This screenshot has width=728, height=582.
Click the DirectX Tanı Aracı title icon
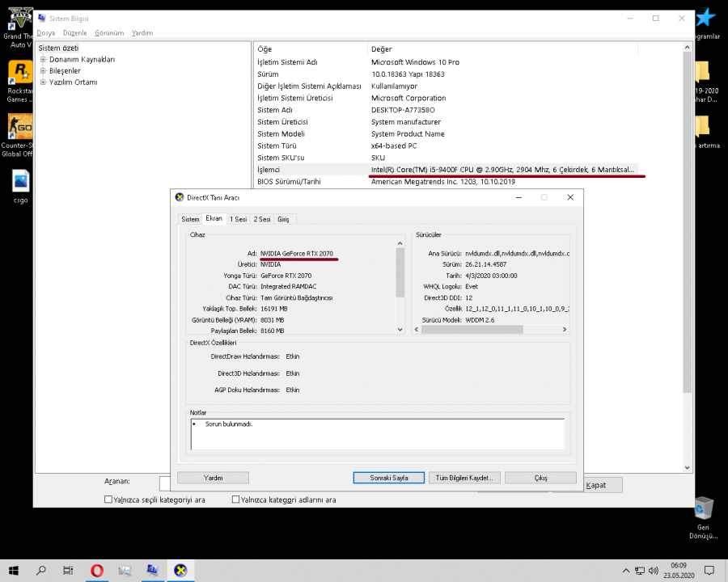(180, 197)
